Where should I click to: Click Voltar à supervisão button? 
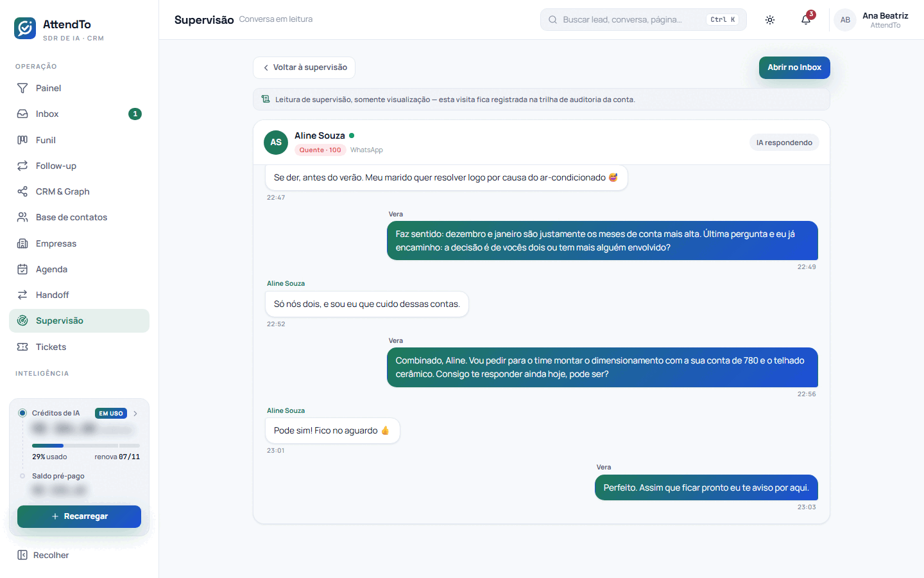(x=304, y=67)
